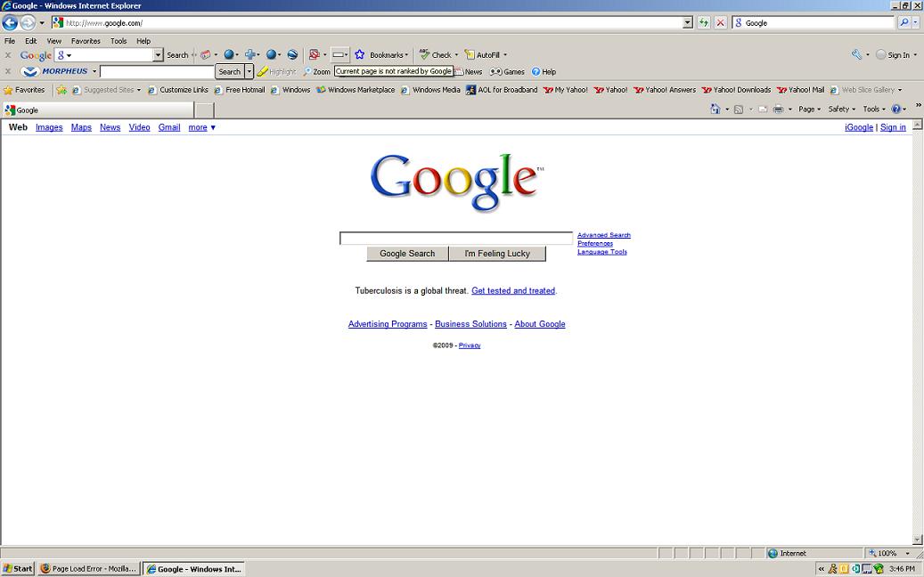Viewport: 924px width, 577px height.
Task: Click the blue Help question mark icon
Action: click(x=895, y=109)
